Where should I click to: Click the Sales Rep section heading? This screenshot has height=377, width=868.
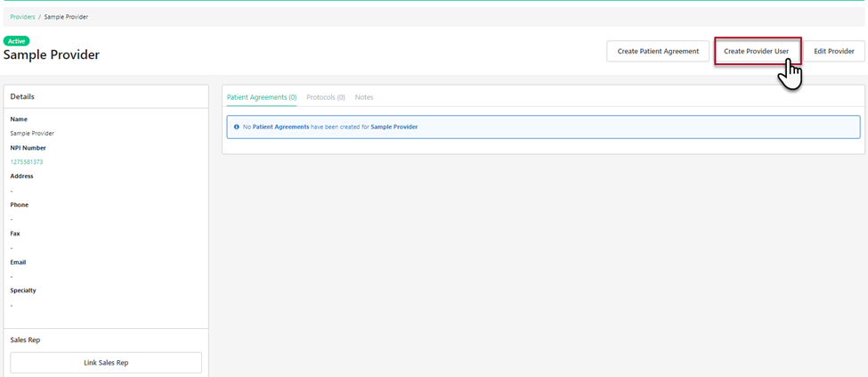click(x=25, y=340)
